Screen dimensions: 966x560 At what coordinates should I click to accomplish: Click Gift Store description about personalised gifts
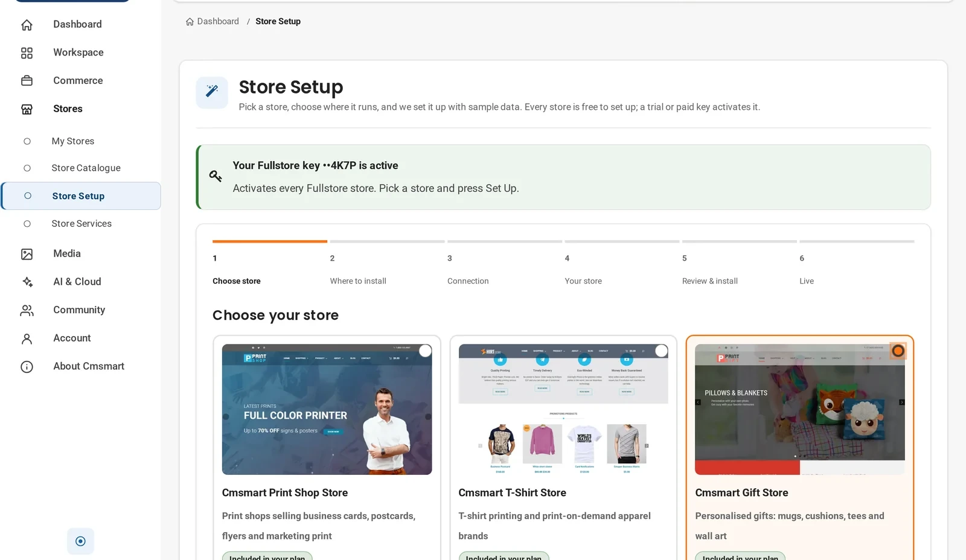(790, 526)
